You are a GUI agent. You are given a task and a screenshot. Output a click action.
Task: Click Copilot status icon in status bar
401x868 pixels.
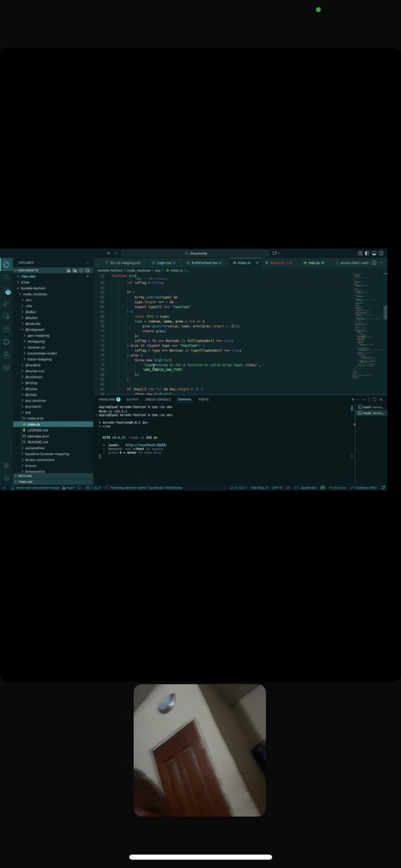coord(322,488)
